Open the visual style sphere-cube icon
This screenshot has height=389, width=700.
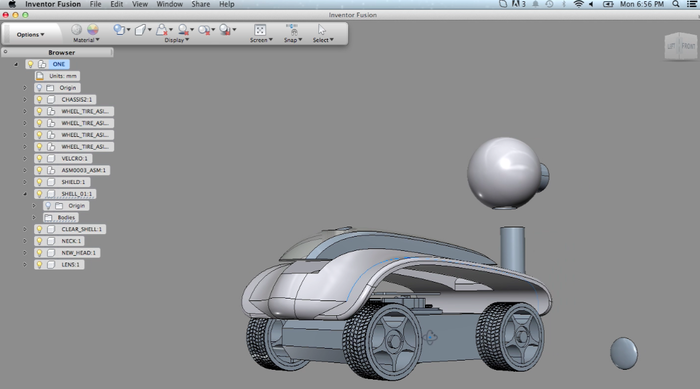(118, 29)
